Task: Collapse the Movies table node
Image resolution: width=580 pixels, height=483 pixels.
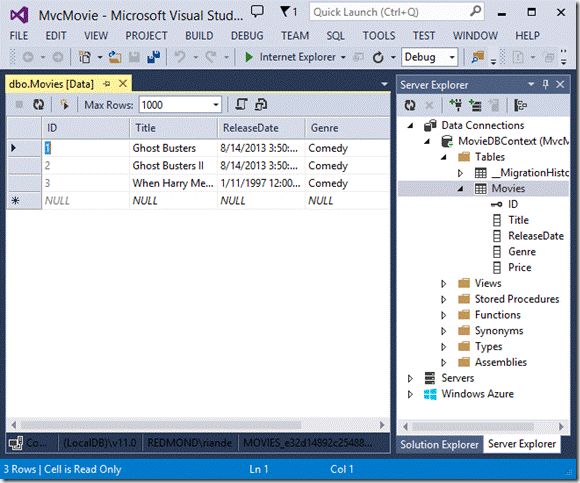Action: click(x=461, y=189)
